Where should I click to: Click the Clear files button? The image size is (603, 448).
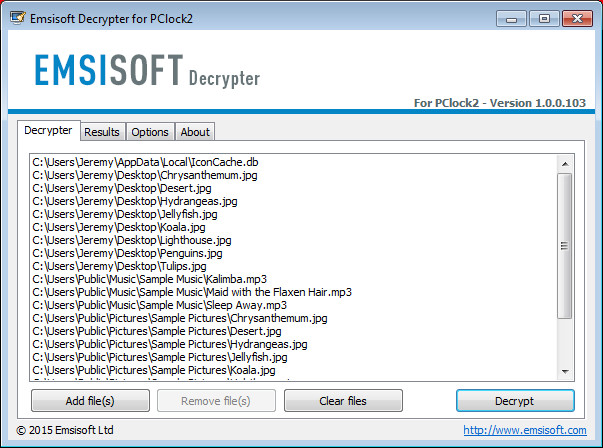(343, 401)
